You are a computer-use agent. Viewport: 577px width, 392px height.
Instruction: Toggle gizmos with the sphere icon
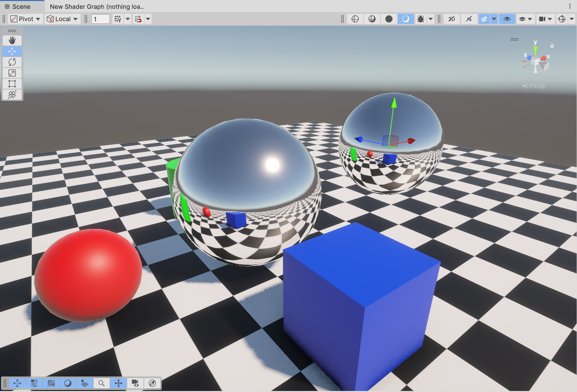click(562, 19)
